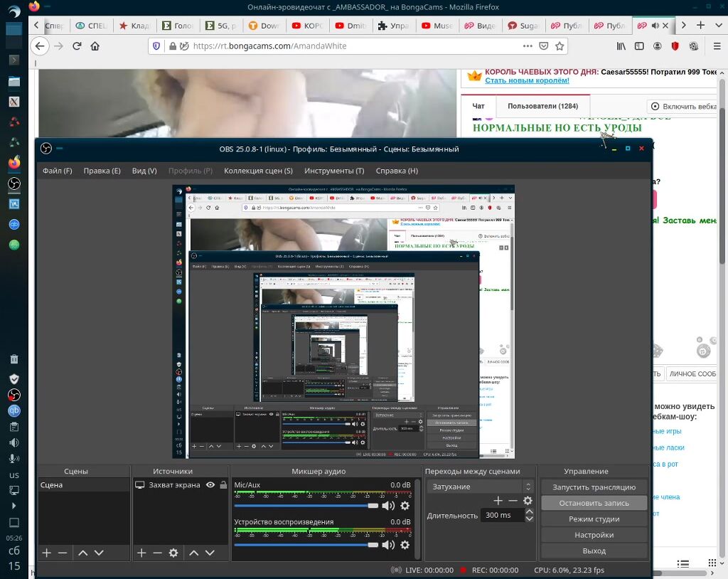Toggle the lock on the Захват экрана source
The image size is (728, 579).
point(223,485)
